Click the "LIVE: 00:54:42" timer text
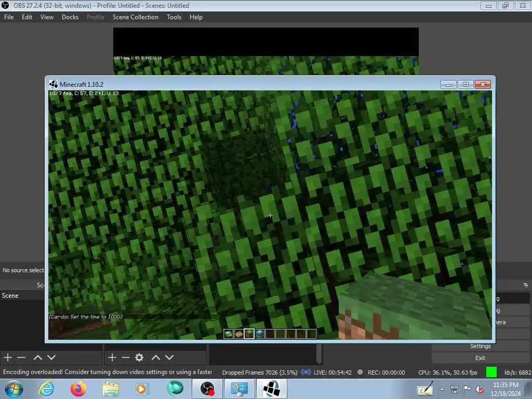Viewport: 532px width, 399px height. coord(332,372)
